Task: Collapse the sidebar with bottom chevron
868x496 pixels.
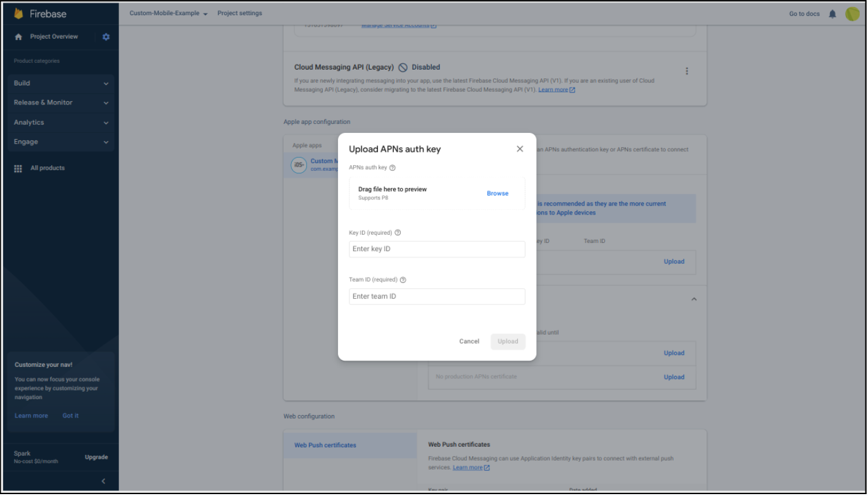Action: click(x=103, y=481)
